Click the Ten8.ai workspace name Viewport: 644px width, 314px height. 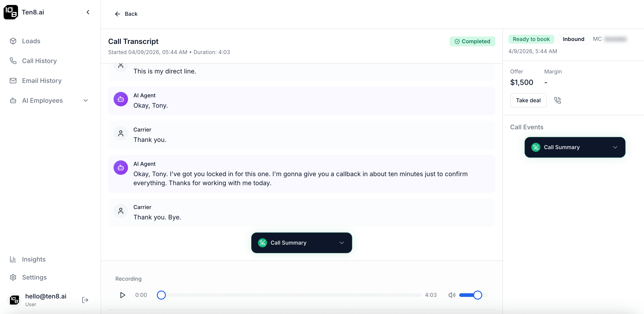[x=33, y=12]
